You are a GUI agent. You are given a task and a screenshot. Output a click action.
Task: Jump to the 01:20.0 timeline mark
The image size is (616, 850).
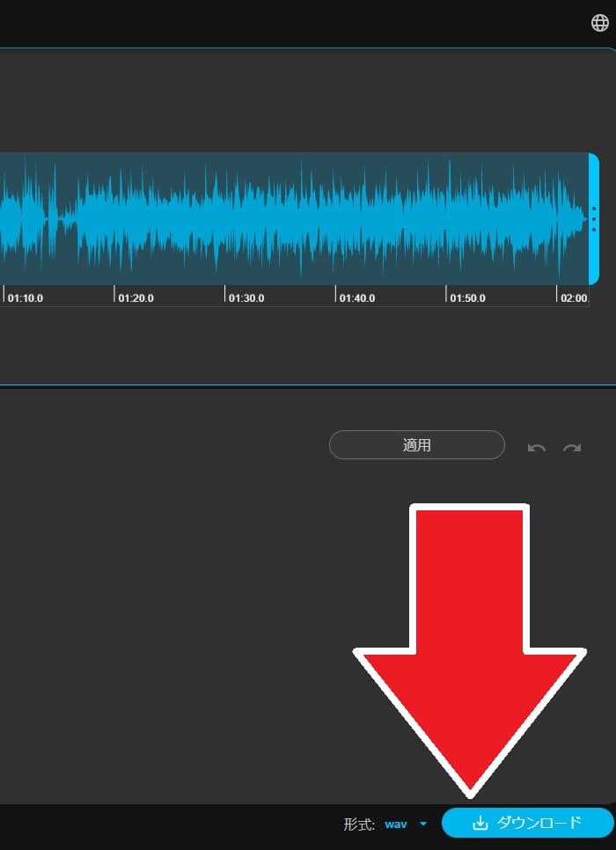point(136,298)
